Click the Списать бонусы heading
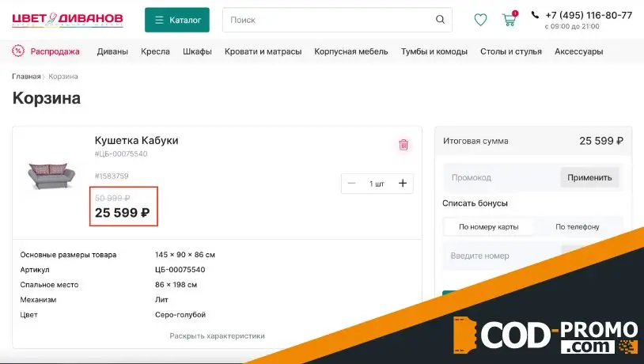644x364 pixels. point(475,203)
